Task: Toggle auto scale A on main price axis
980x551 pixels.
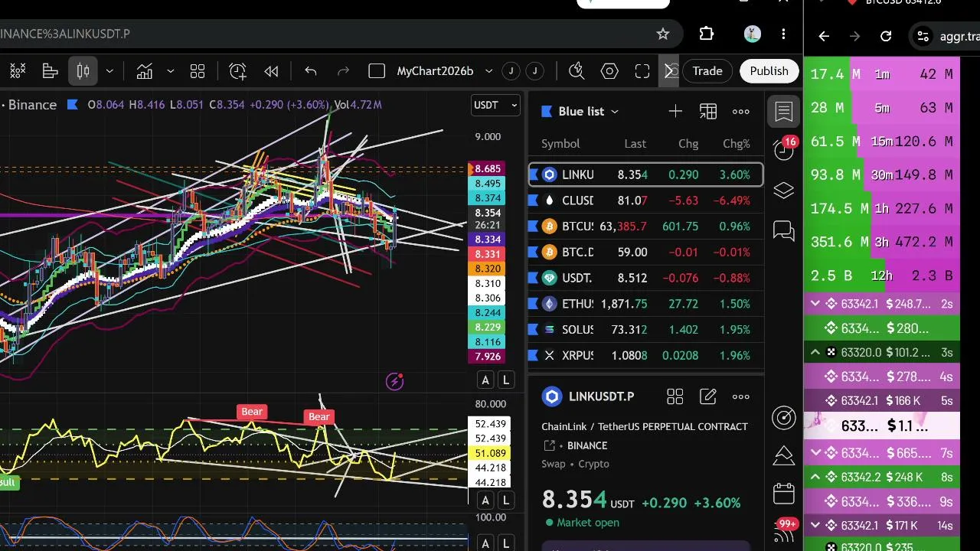Action: point(485,380)
